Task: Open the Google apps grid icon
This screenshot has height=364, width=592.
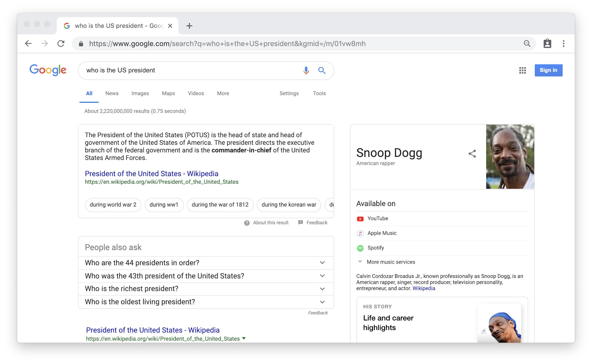Action: tap(522, 70)
